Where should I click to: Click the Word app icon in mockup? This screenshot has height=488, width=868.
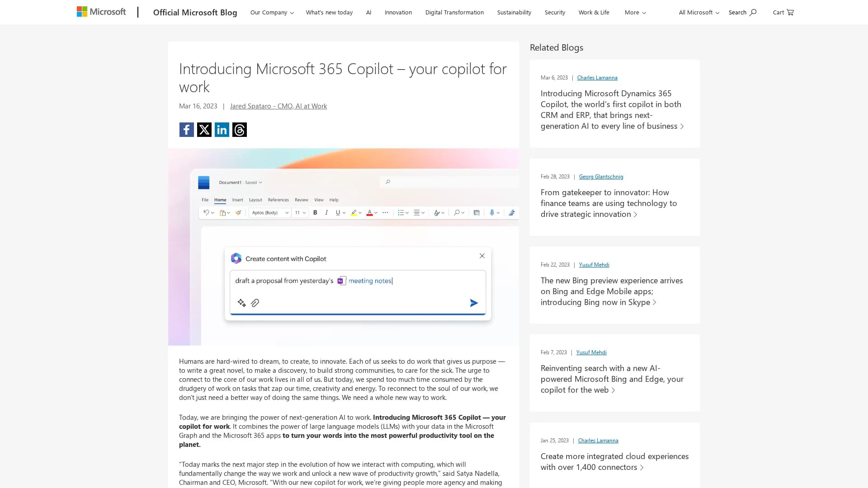pyautogui.click(x=204, y=183)
